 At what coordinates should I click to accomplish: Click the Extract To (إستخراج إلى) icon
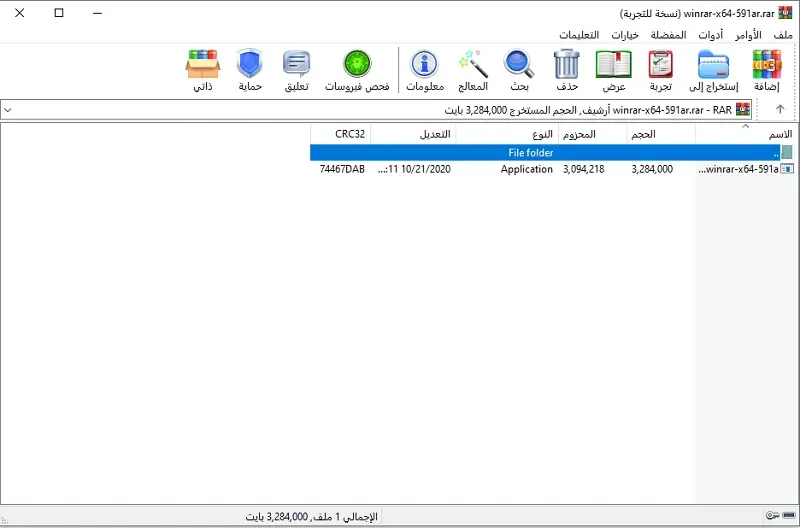point(715,71)
